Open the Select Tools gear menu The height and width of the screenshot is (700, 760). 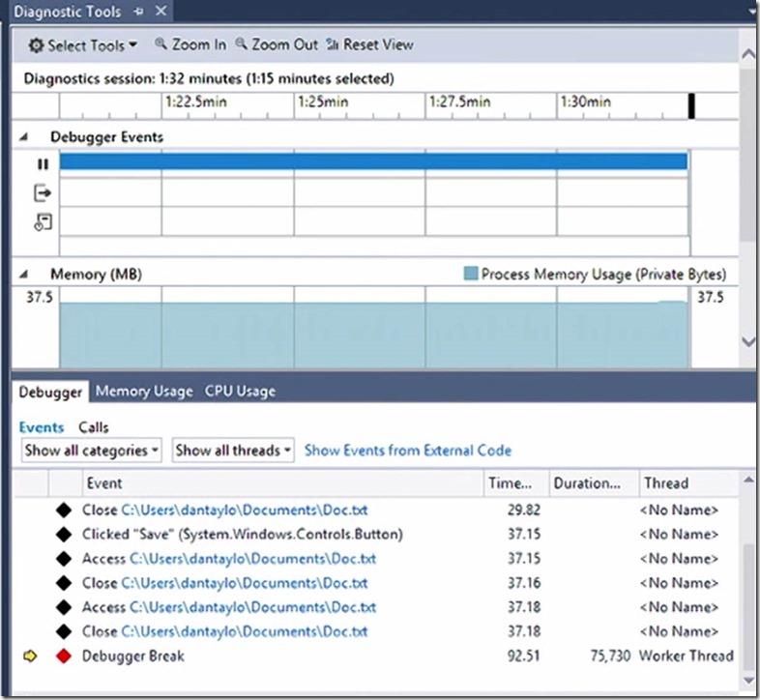(x=82, y=45)
